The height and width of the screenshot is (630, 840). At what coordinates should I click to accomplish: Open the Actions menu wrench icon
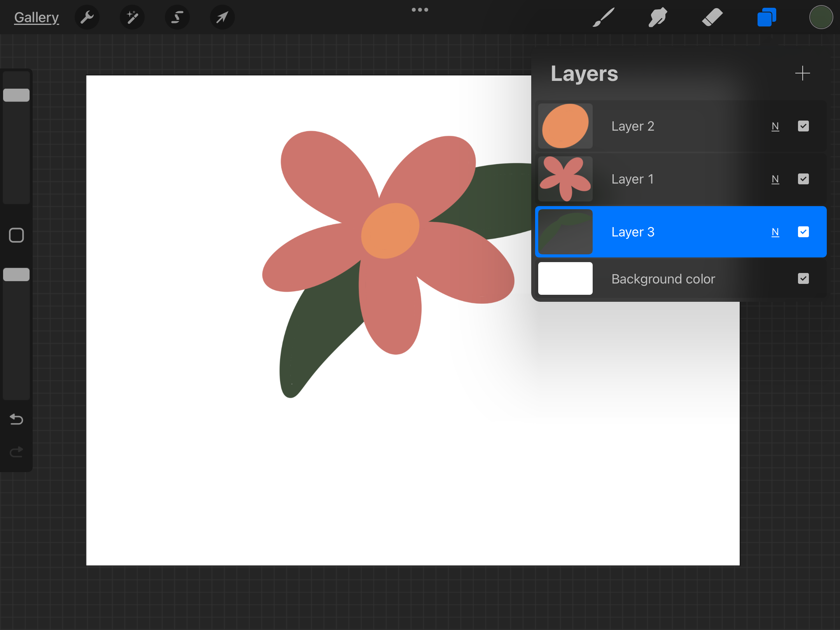click(x=87, y=17)
